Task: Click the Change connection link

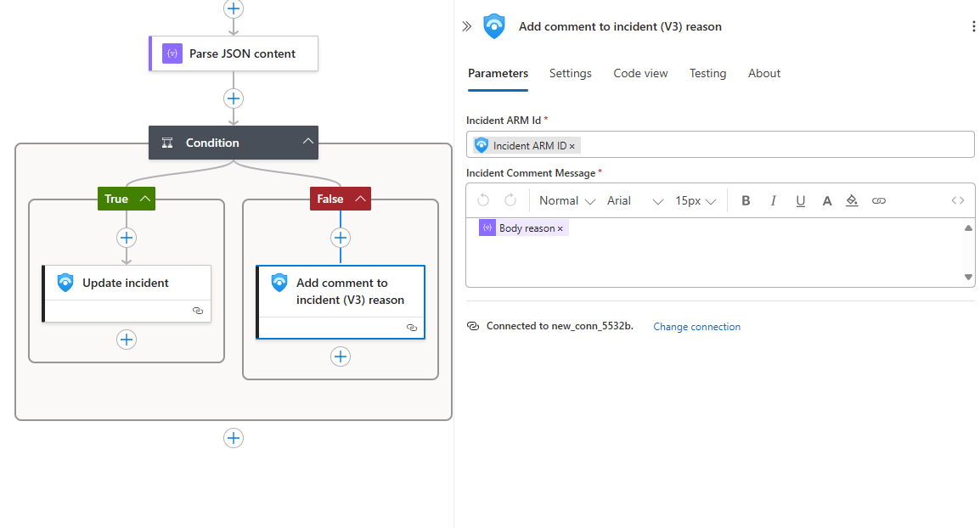Action: (697, 327)
